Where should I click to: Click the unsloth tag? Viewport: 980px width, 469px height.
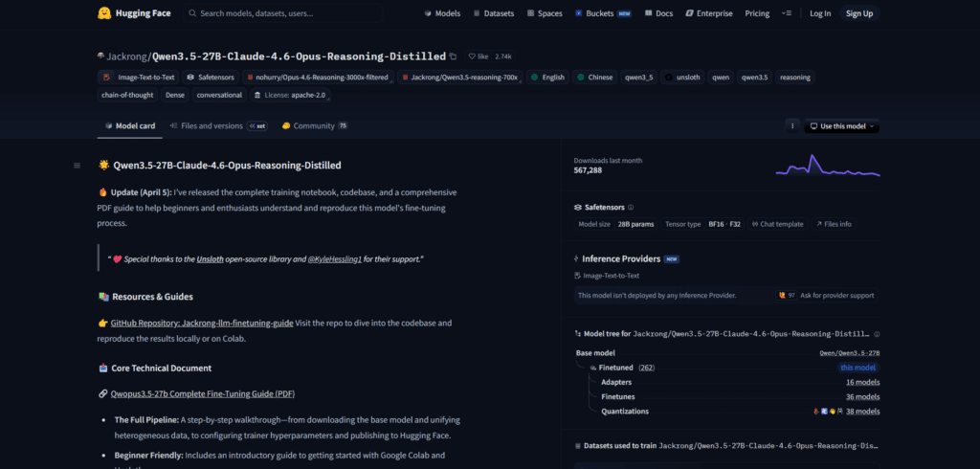(682, 78)
